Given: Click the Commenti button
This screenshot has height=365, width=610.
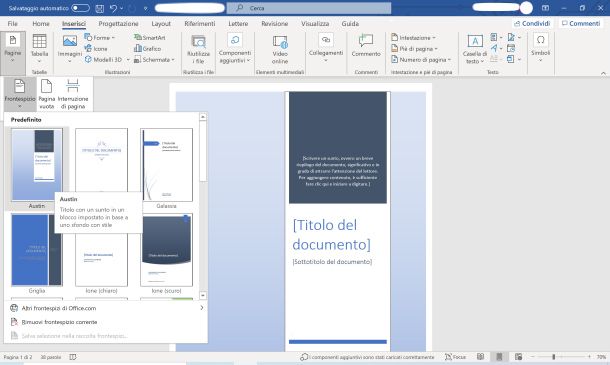Looking at the screenshot, I should click(x=581, y=24).
